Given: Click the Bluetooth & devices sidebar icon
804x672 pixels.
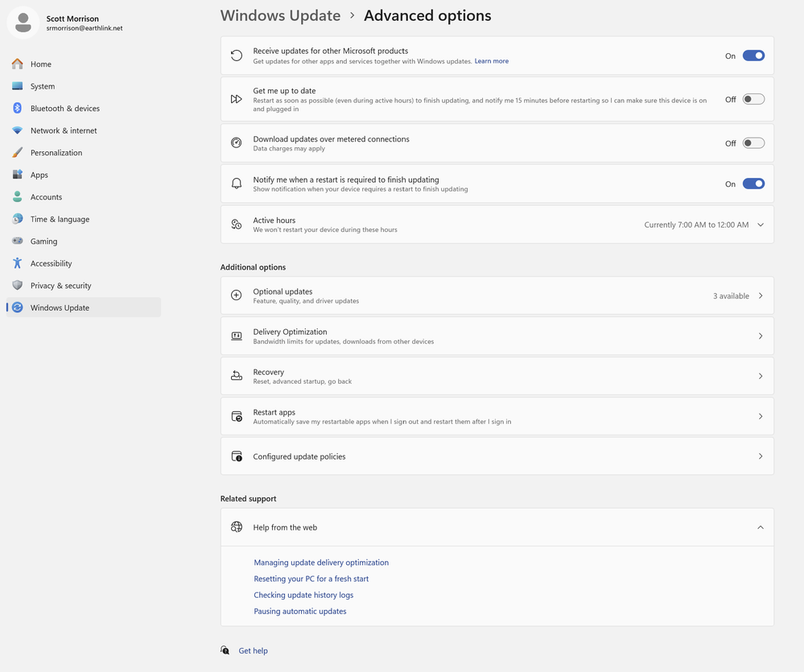Looking at the screenshot, I should click(17, 109).
